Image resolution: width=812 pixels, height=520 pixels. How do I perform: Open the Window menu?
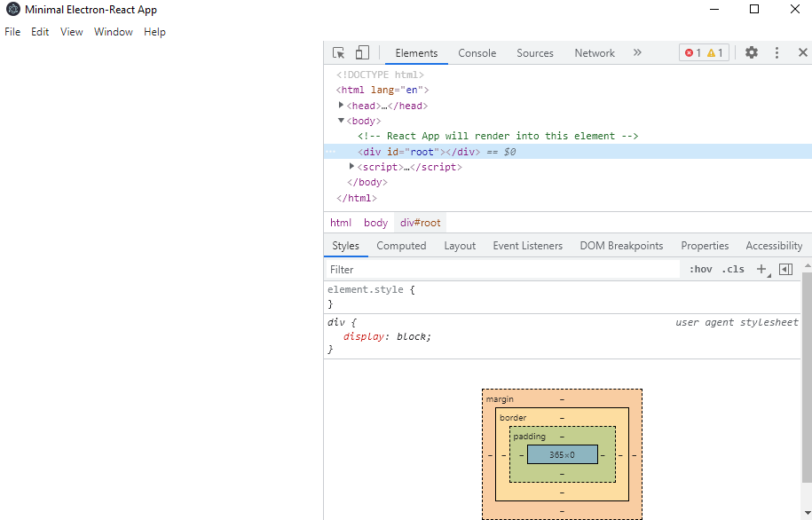(114, 32)
